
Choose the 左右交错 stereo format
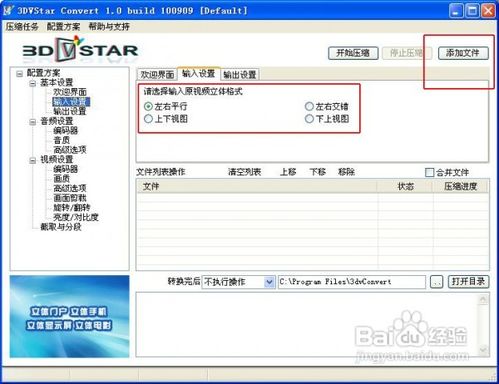tap(309, 107)
